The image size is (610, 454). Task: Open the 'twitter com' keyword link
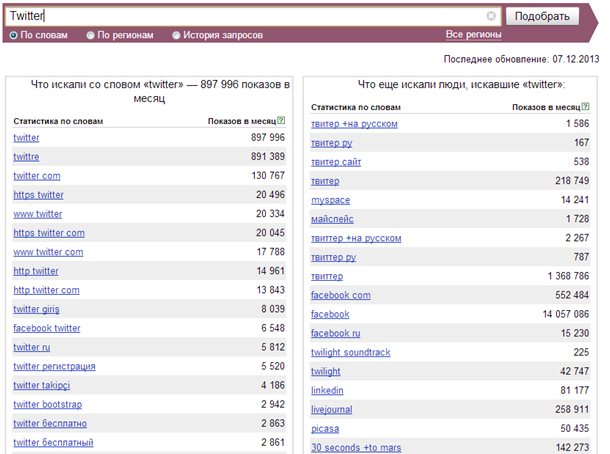click(37, 176)
